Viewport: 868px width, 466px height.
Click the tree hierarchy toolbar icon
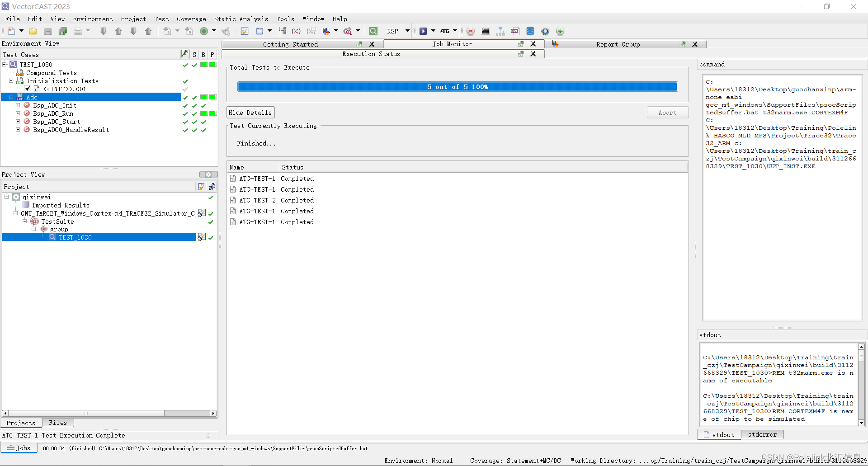[282, 31]
